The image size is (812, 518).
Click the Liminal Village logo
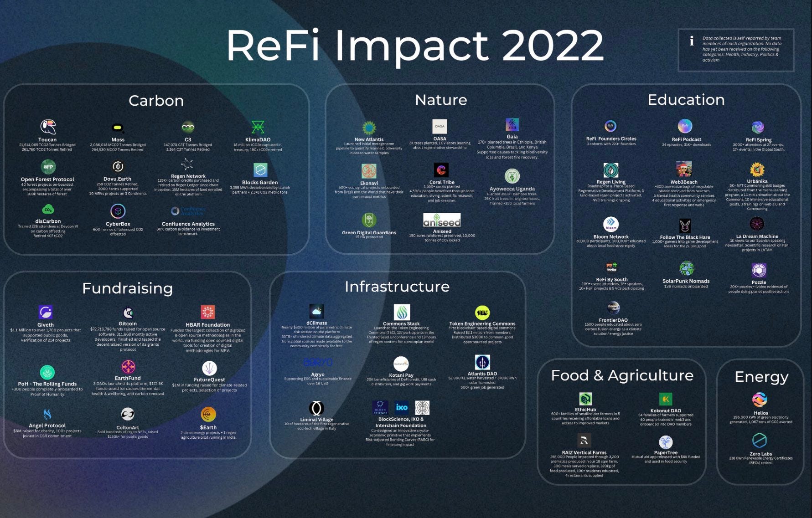tap(316, 408)
